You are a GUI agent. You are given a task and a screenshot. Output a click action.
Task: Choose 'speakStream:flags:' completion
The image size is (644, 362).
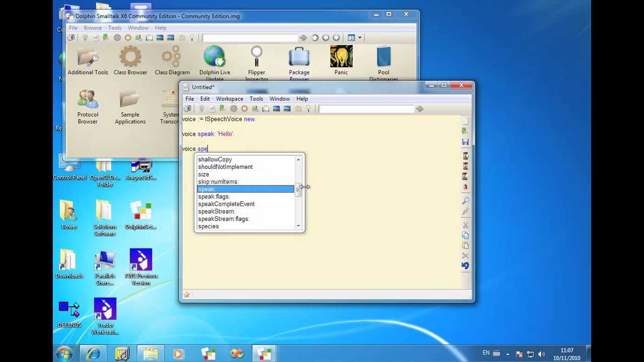point(246,219)
